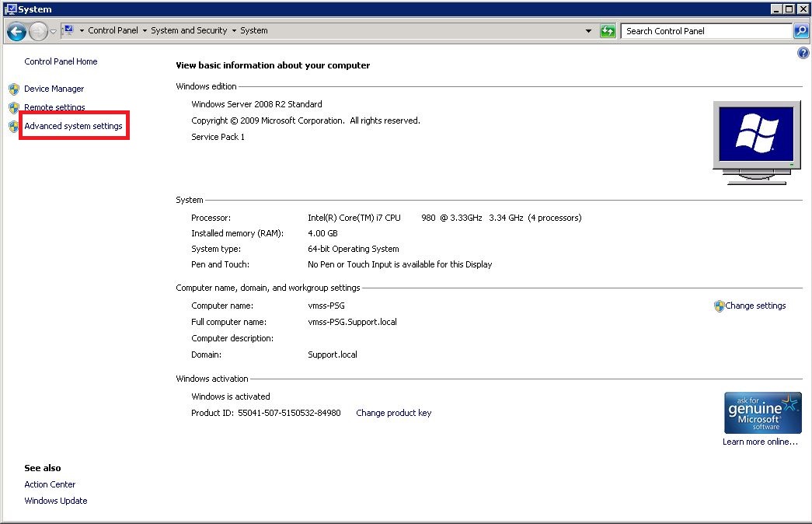Open the address bar history dropdown
The height and width of the screenshot is (524, 812).
point(588,31)
